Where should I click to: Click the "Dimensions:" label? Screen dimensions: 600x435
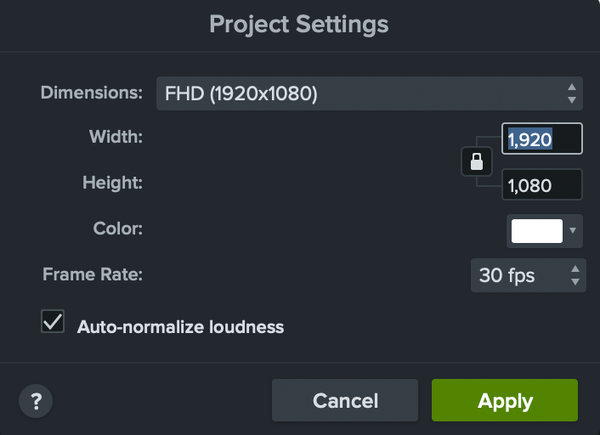click(92, 93)
